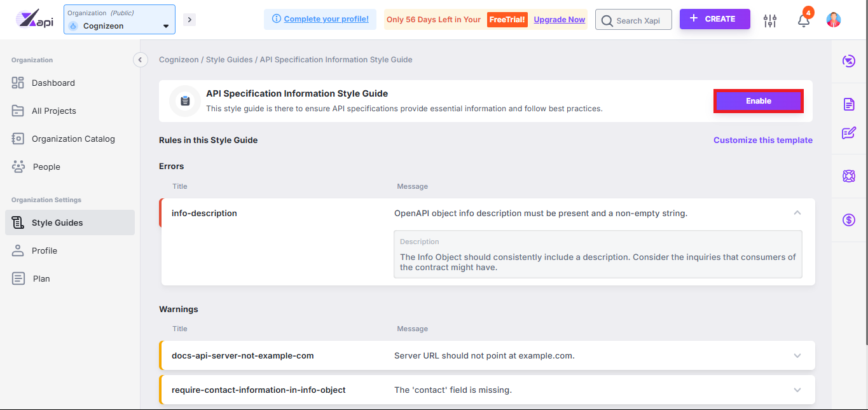Click the dollar sign pricing icon
This screenshot has width=868, height=410.
point(848,220)
